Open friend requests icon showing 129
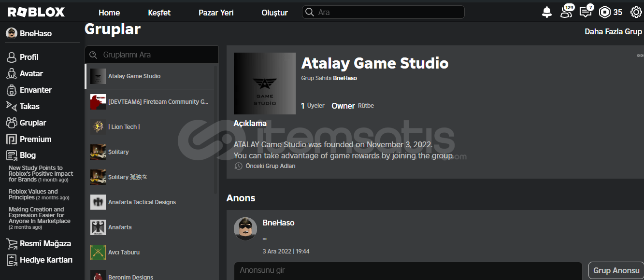The height and width of the screenshot is (280, 644). tap(567, 12)
